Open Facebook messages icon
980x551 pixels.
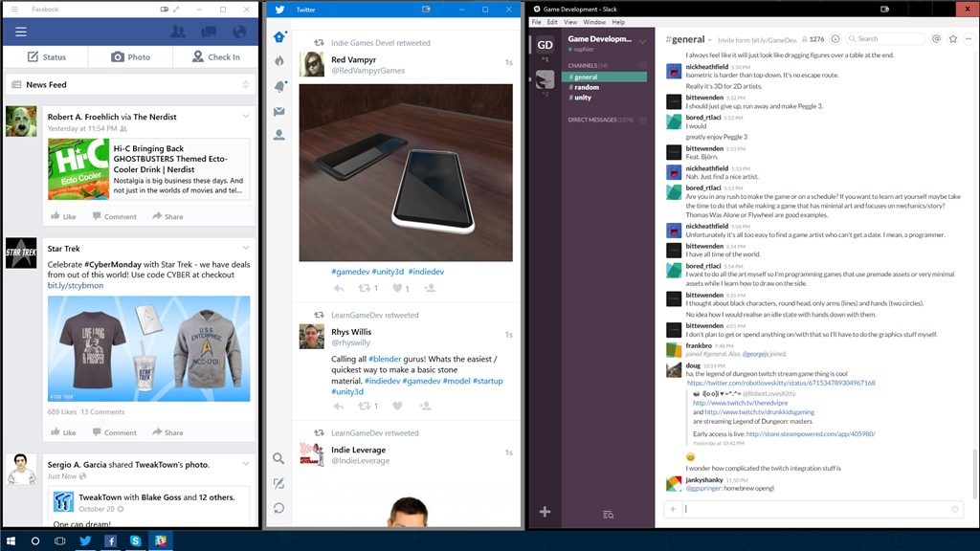click(209, 32)
